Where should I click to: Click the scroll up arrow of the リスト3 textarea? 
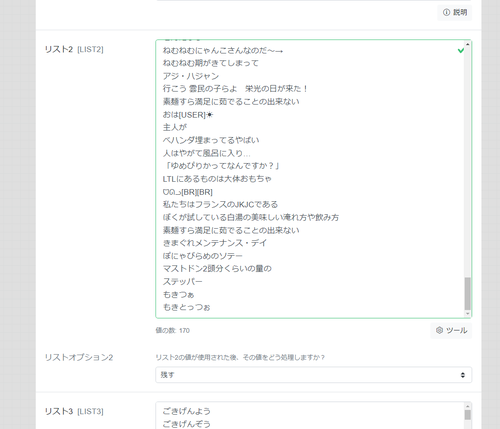coord(467,406)
